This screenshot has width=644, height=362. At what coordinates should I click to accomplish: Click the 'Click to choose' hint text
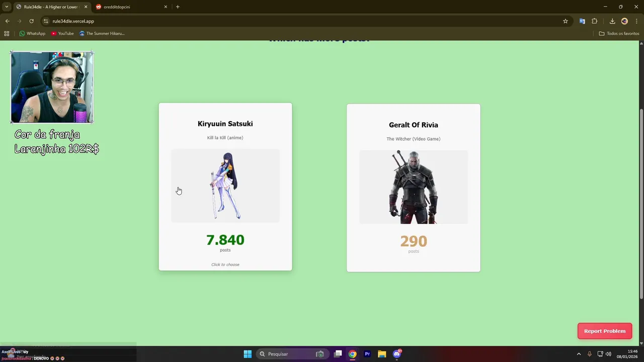tap(225, 264)
